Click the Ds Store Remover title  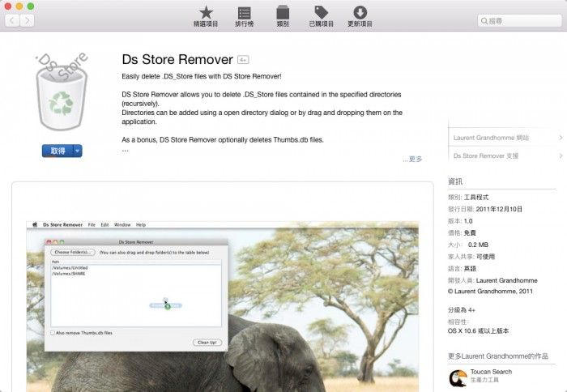click(x=177, y=60)
